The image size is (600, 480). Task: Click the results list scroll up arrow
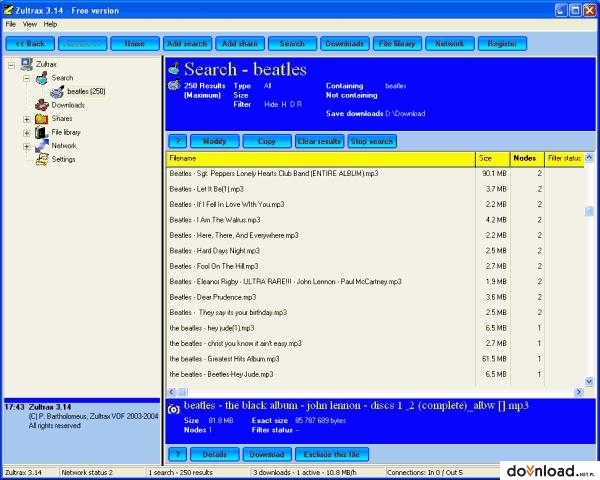589,157
